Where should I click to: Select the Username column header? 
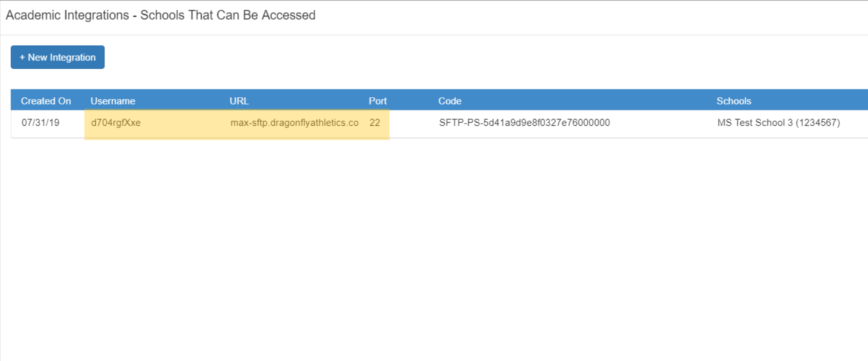coord(113,101)
